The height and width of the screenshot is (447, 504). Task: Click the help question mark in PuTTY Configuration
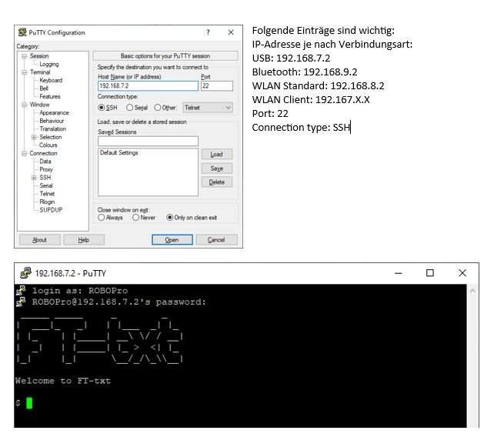(208, 32)
